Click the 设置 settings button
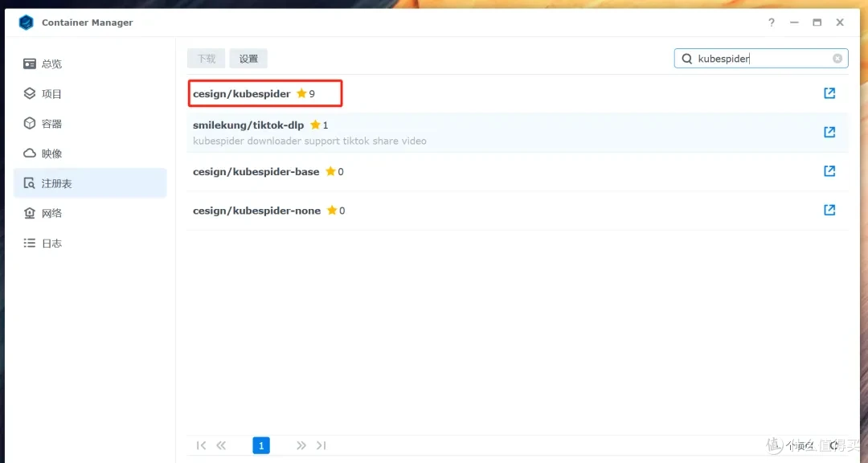The height and width of the screenshot is (463, 868). [x=248, y=59]
